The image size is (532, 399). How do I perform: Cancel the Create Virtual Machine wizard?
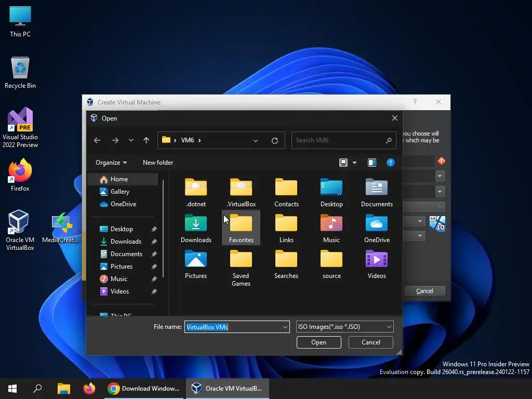(424, 291)
